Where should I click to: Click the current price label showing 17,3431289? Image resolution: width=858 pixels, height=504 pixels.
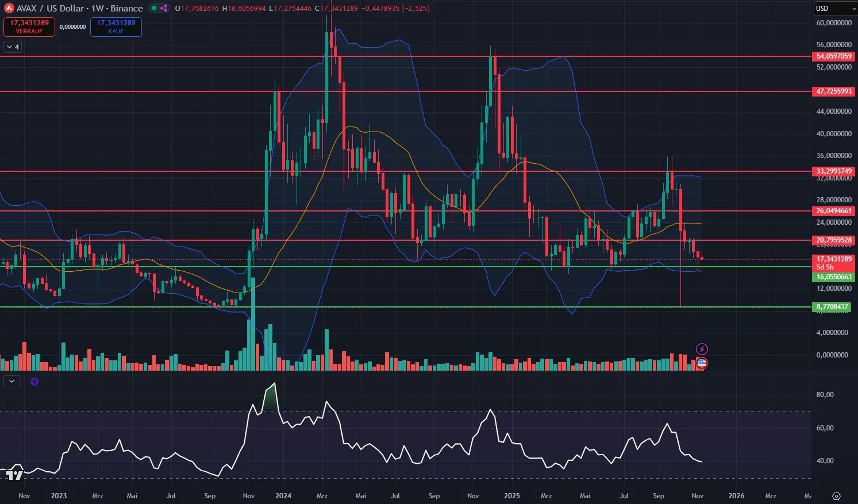833,259
